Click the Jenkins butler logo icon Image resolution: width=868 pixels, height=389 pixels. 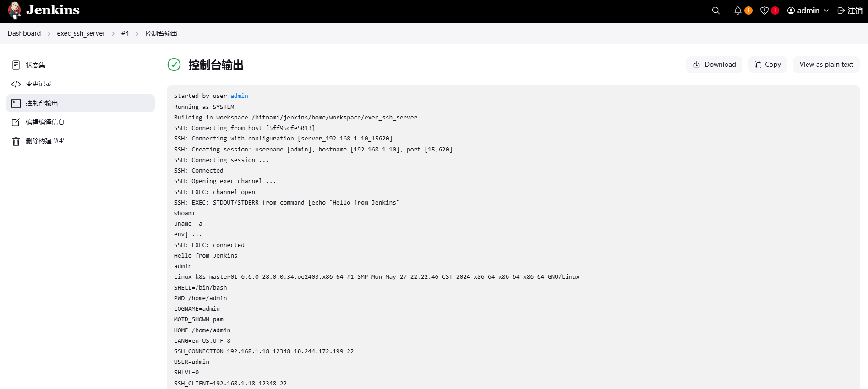click(x=15, y=11)
